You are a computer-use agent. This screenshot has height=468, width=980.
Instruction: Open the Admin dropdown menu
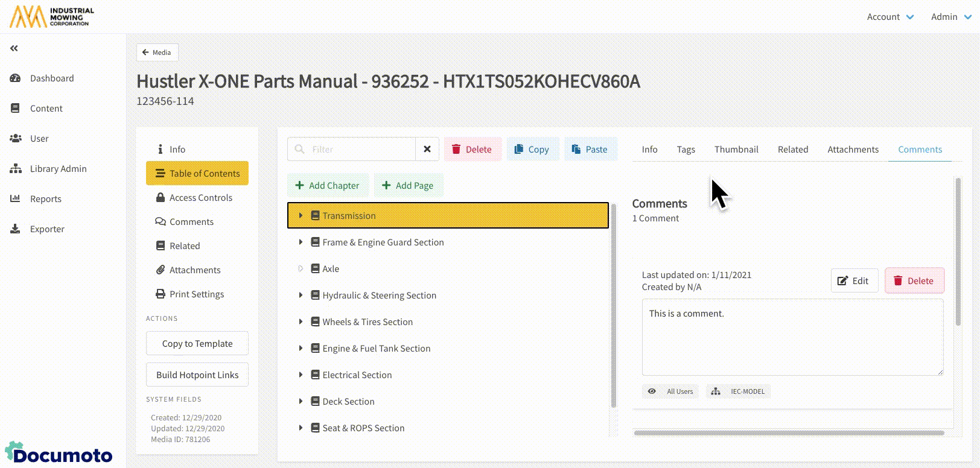pos(950,17)
